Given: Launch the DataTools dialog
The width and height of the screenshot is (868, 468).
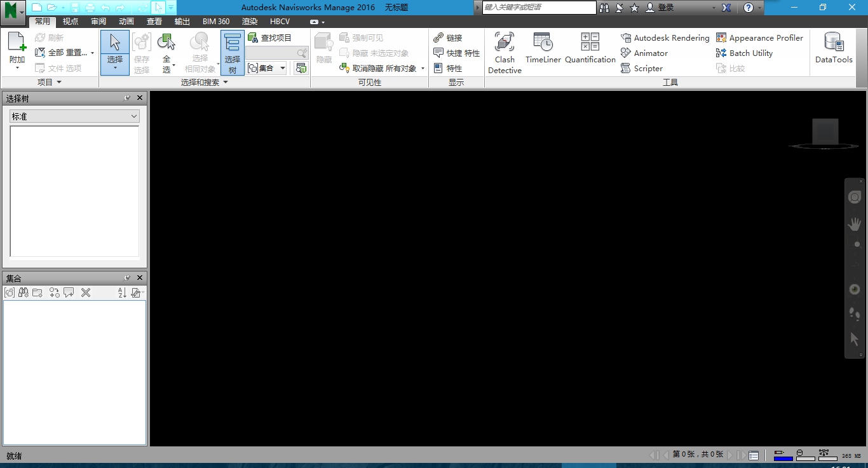Looking at the screenshot, I should click(834, 48).
